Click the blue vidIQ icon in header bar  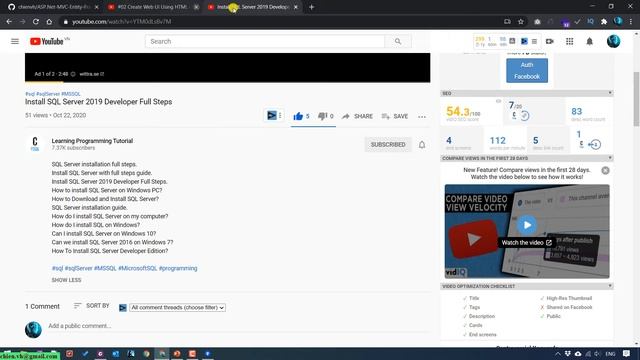click(x=524, y=41)
